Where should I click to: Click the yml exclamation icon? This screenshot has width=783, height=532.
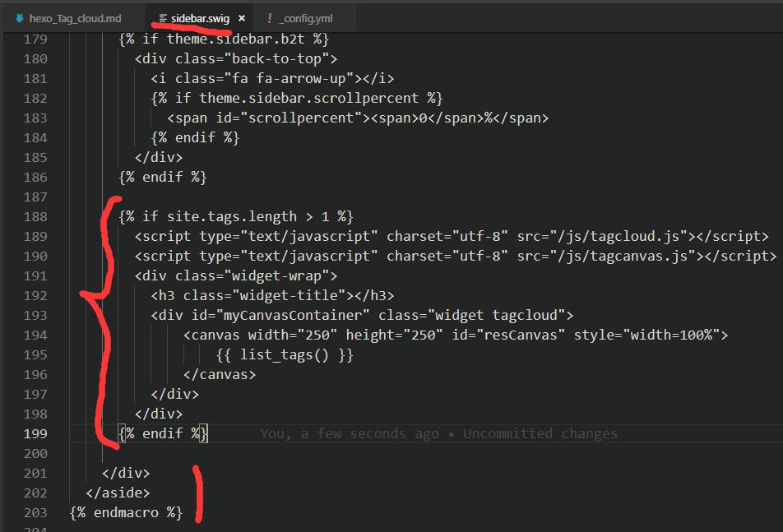[270, 18]
